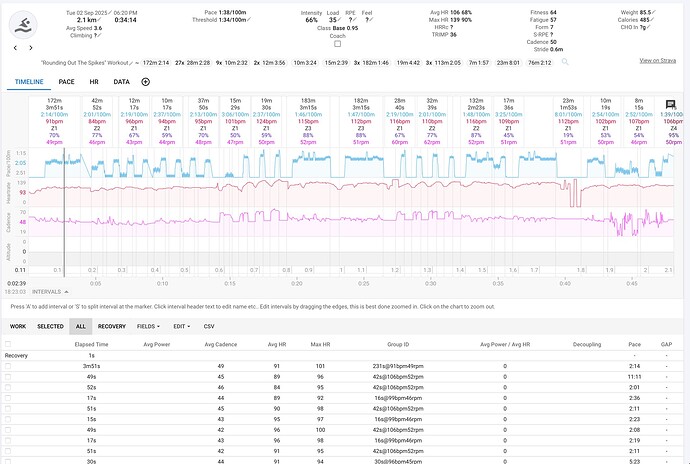
Task: Switch to the HR tab
Action: tap(94, 82)
